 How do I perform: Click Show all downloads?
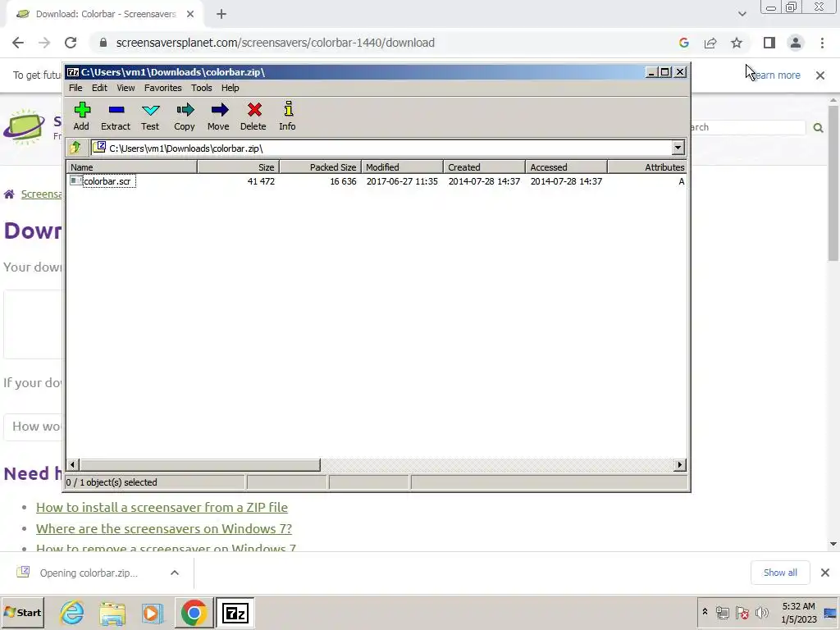tap(780, 573)
